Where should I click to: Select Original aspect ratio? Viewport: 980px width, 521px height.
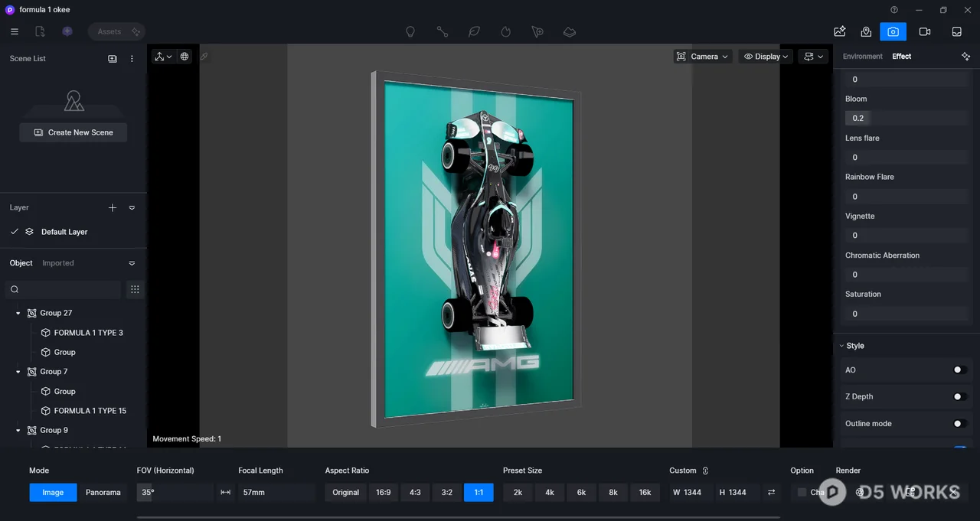345,493
